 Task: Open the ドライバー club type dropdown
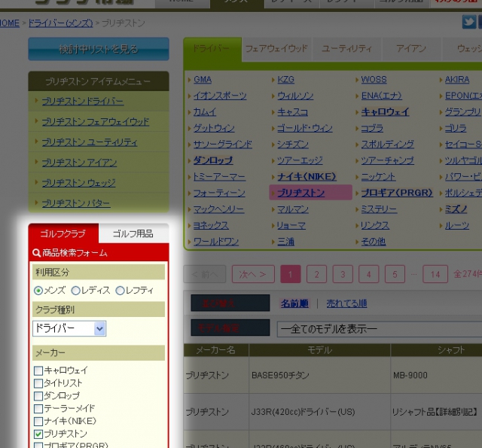[x=69, y=328]
